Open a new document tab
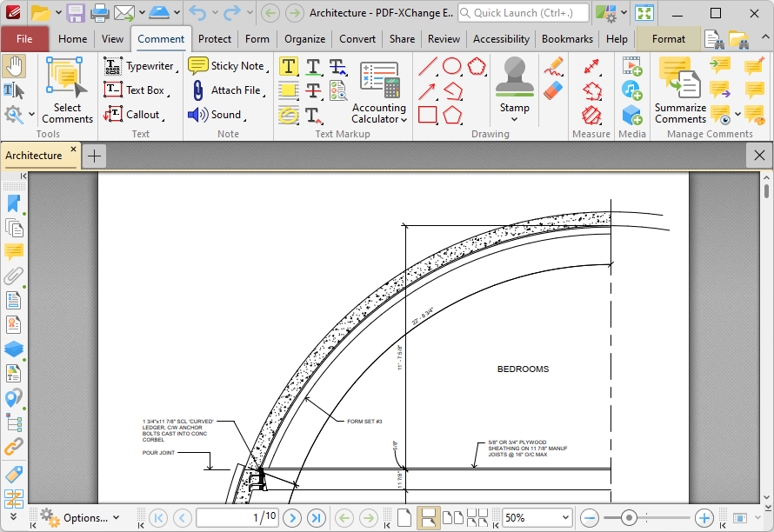The width and height of the screenshot is (774, 532). (x=94, y=156)
